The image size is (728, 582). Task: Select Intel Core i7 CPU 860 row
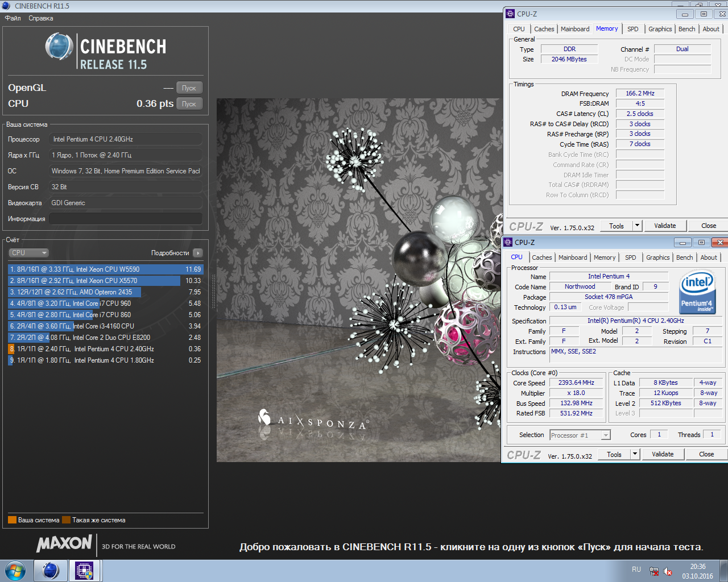[105, 315]
